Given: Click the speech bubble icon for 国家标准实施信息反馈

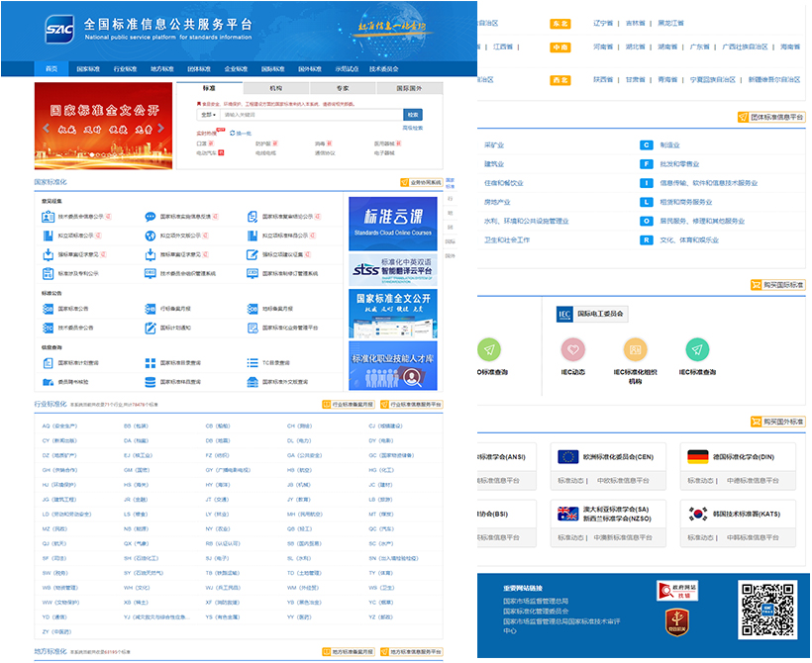Looking at the screenshot, I should pos(151,217).
